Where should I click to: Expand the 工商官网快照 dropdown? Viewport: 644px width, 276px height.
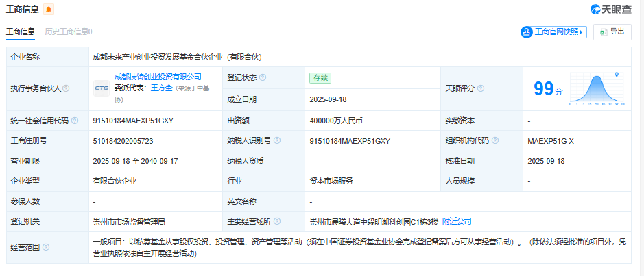[x=553, y=32]
